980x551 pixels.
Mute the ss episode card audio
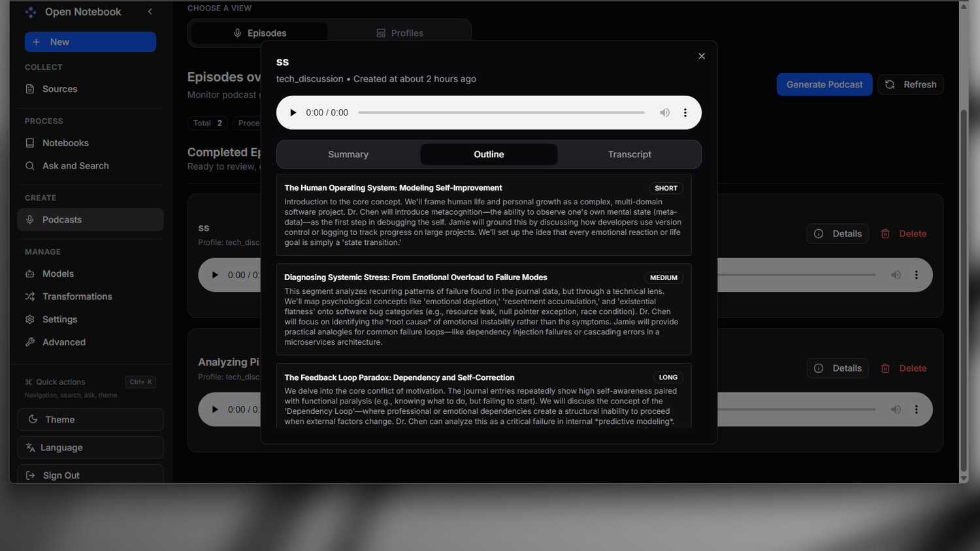(896, 275)
